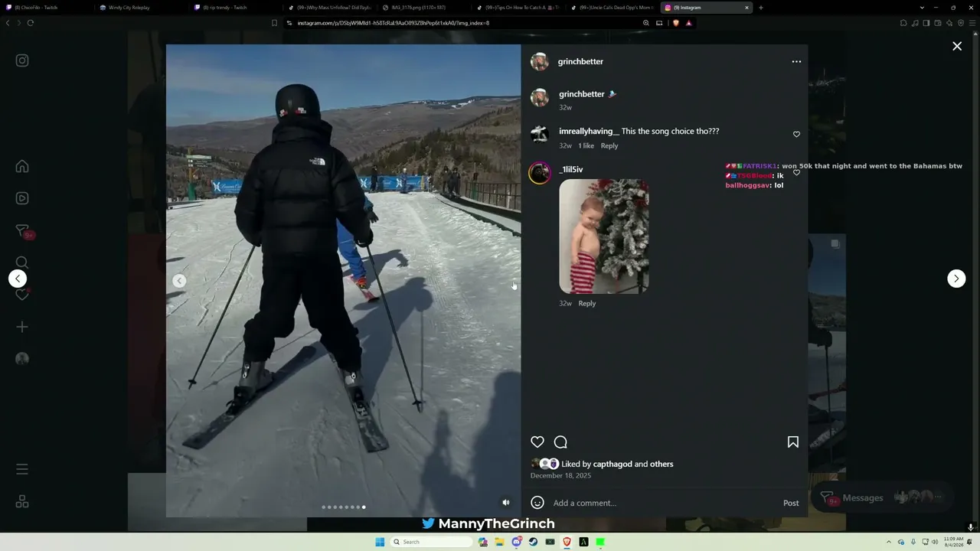Click the browser address bar URL
Viewport: 980px width, 551px height.
pos(393,23)
